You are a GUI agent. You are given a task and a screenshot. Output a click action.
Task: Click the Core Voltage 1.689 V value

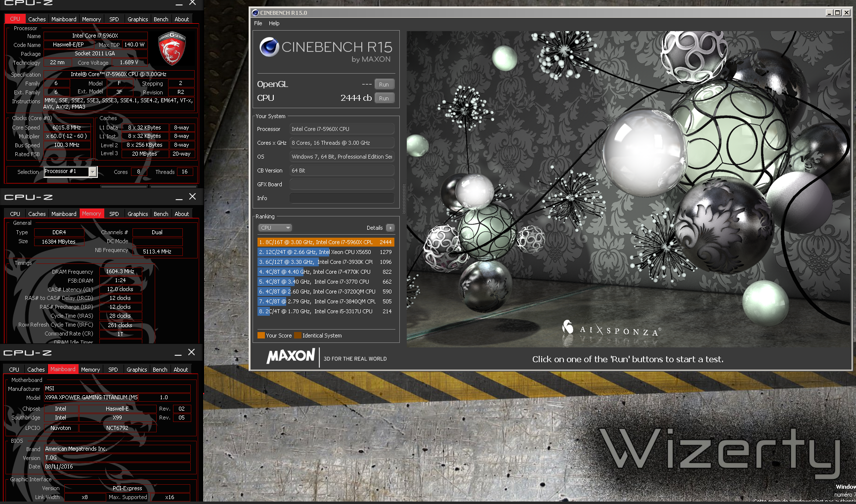(x=129, y=62)
